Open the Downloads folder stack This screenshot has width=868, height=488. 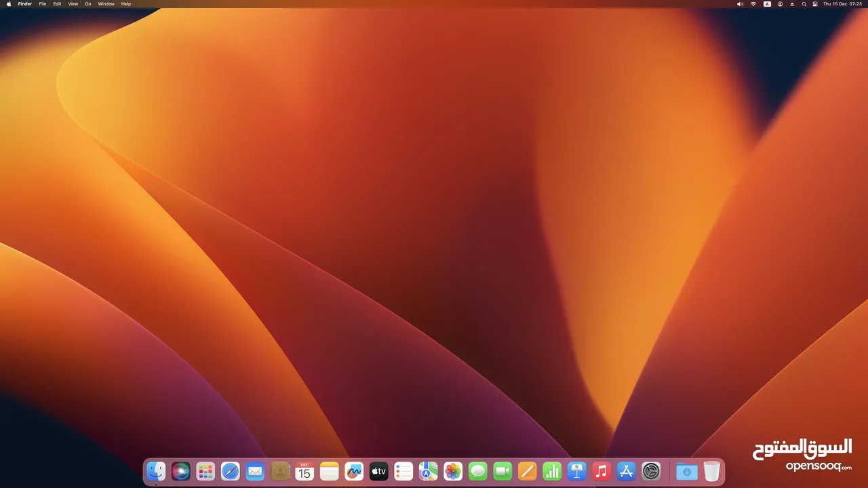(x=686, y=471)
